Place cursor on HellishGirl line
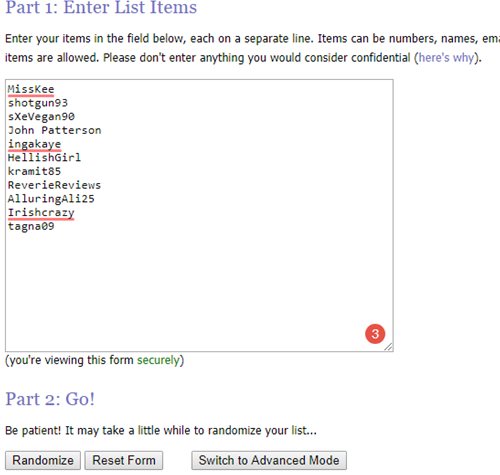The image size is (500, 475). click(x=44, y=158)
